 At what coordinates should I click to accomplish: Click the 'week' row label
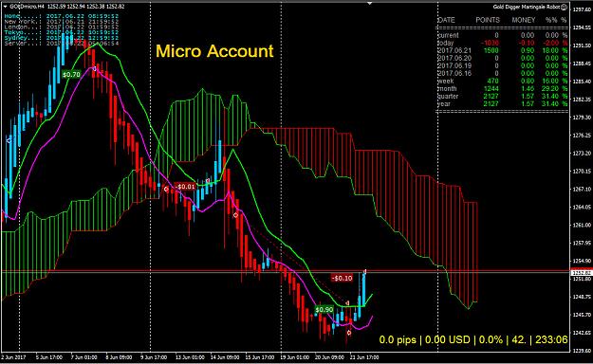[446, 81]
